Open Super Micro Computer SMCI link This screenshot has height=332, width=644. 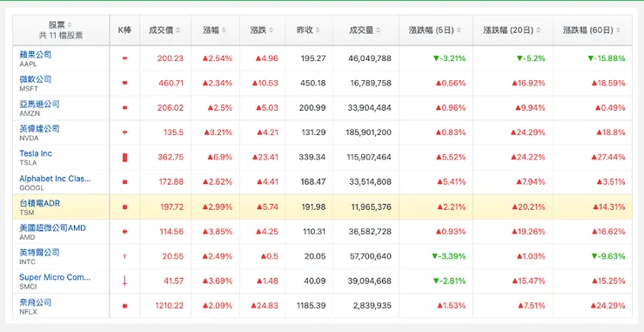pyautogui.click(x=55, y=277)
